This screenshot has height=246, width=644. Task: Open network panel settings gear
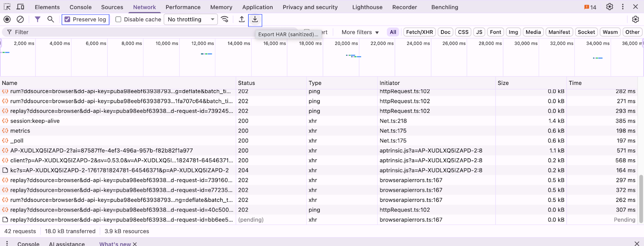636,19
